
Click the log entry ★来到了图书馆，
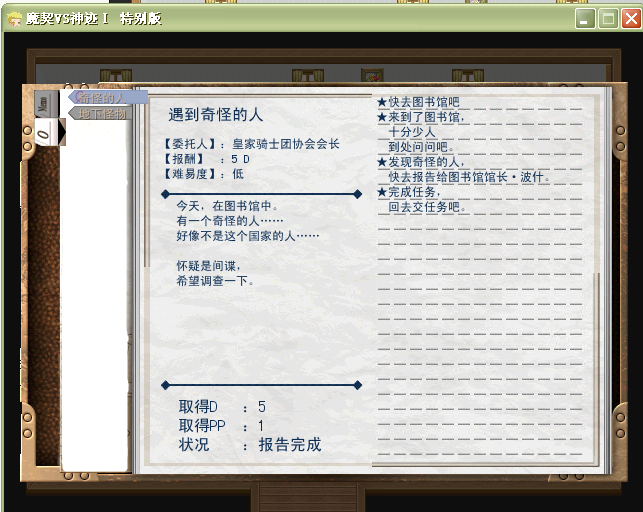pos(421,117)
